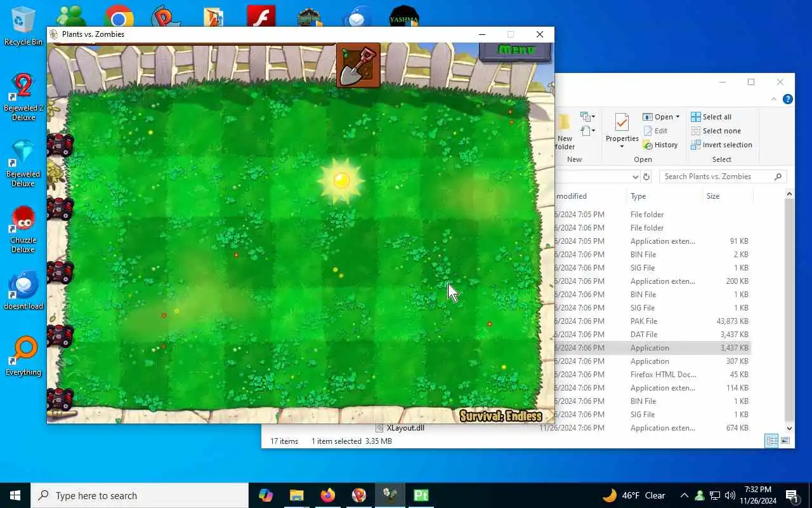Click the Properties icon in Explorer ribbon
Screen dimensions: 812x508
pos(622,122)
